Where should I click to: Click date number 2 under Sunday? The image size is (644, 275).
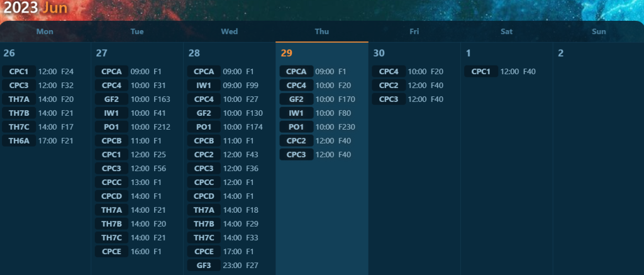click(560, 53)
